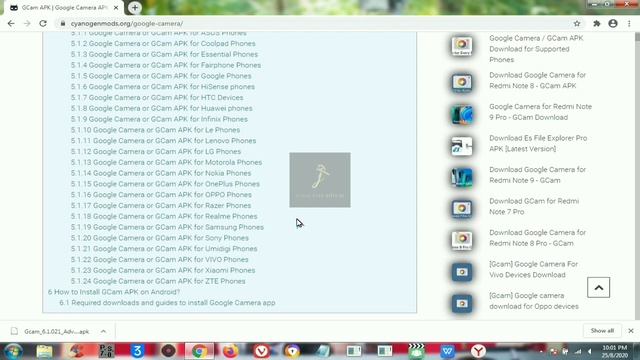Open link for HTC Devices GCam APK

coord(157,98)
